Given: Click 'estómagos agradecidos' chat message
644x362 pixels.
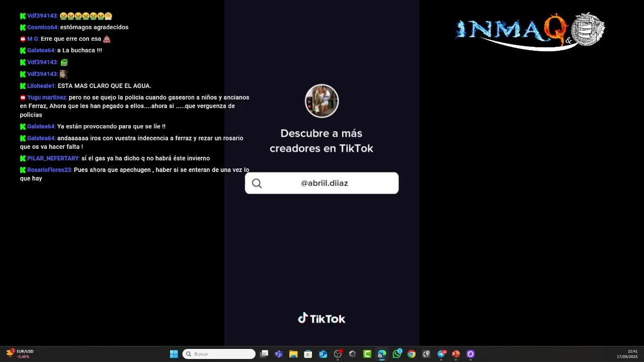Looking at the screenshot, I should coord(94,27).
